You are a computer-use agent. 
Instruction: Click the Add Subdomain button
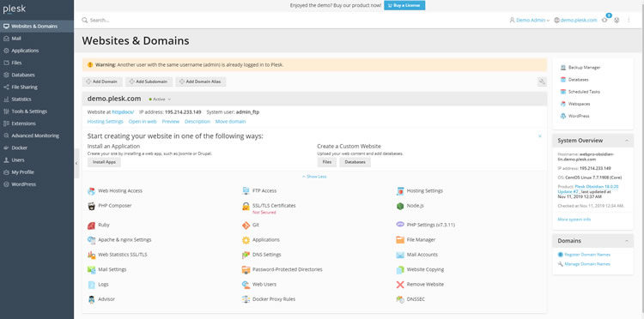149,81
